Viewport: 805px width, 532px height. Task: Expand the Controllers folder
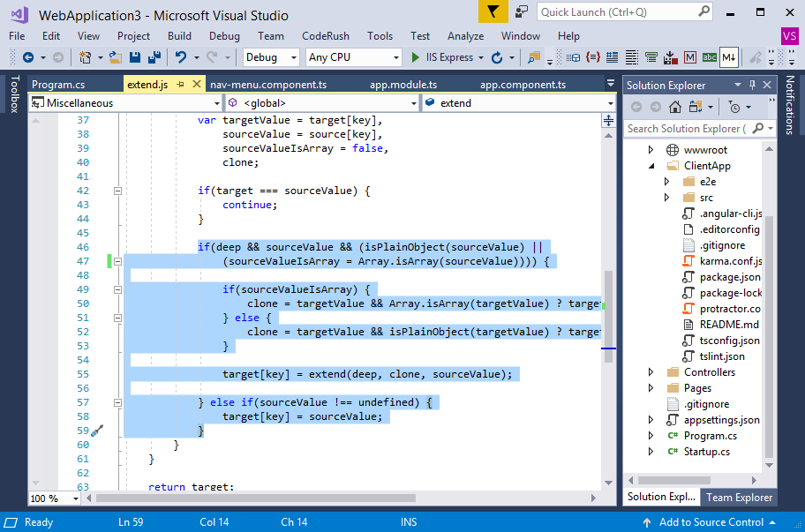tap(651, 371)
